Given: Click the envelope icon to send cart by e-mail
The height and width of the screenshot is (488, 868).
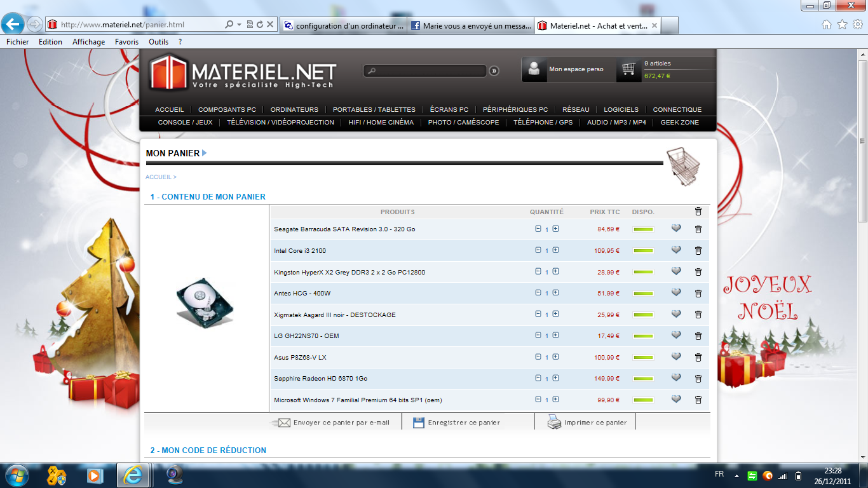Looking at the screenshot, I should pyautogui.click(x=283, y=423).
